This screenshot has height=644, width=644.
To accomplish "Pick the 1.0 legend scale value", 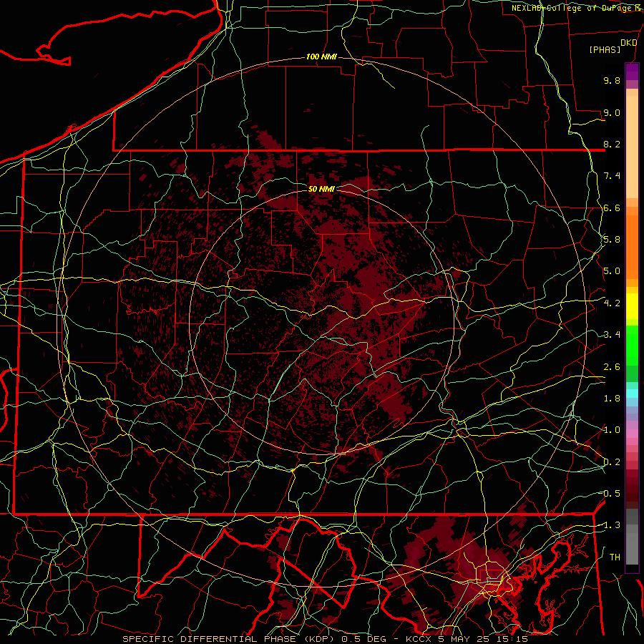I will pyautogui.click(x=612, y=430).
